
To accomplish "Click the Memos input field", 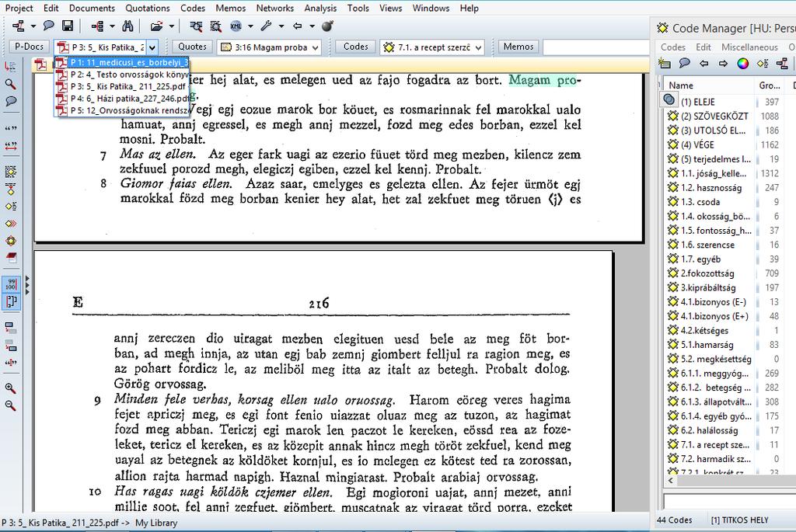I will click(595, 47).
